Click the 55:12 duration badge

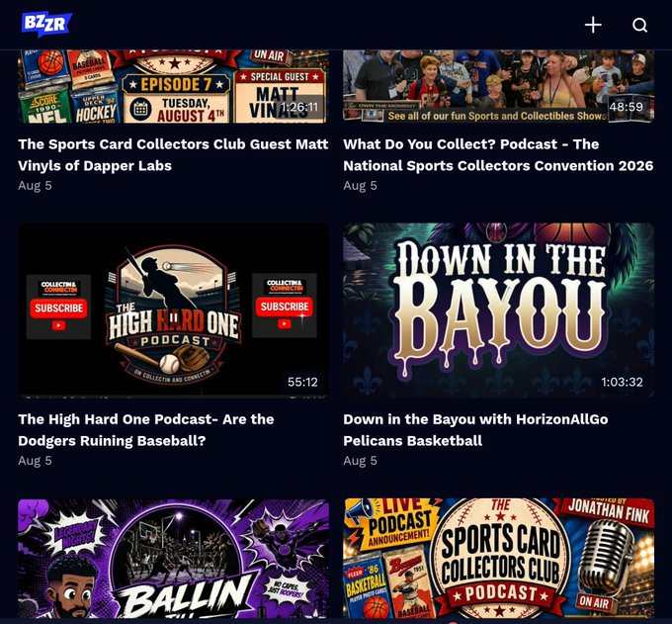(302, 382)
